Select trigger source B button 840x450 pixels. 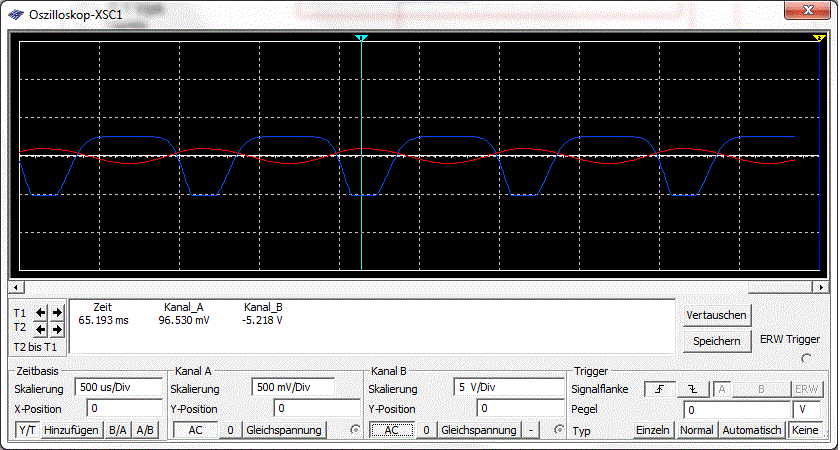point(761,389)
